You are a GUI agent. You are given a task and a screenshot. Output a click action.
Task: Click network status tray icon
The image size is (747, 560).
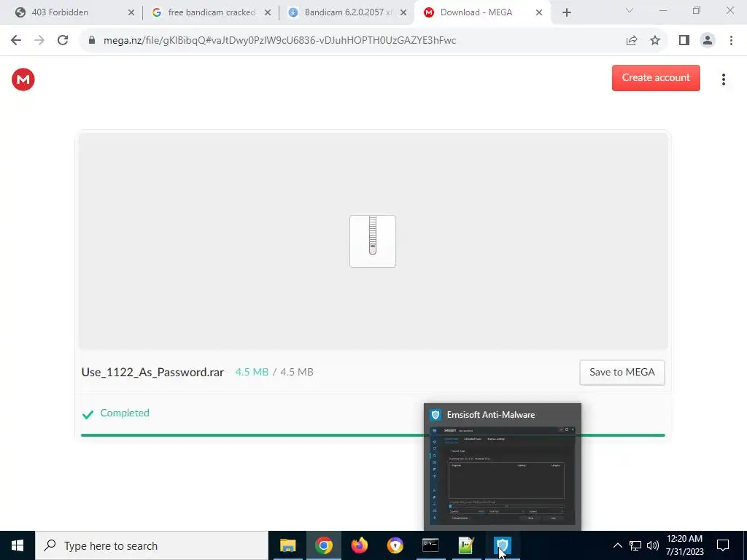coord(635,545)
